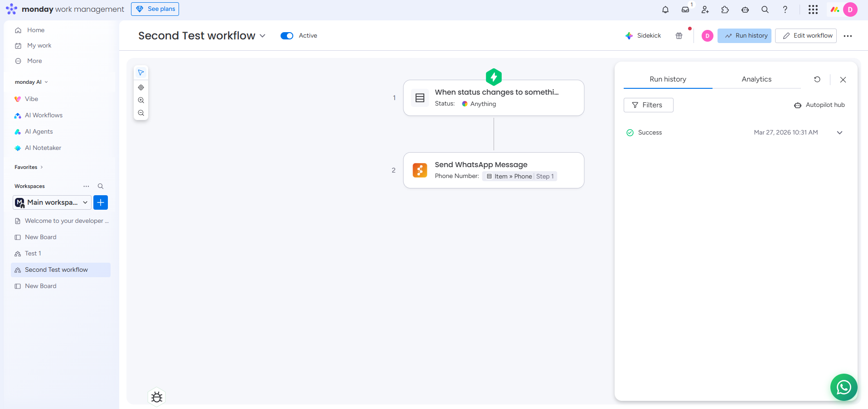The width and height of the screenshot is (868, 409).
Task: Open the Test 1 workflow in sidebar
Action: [x=33, y=254]
